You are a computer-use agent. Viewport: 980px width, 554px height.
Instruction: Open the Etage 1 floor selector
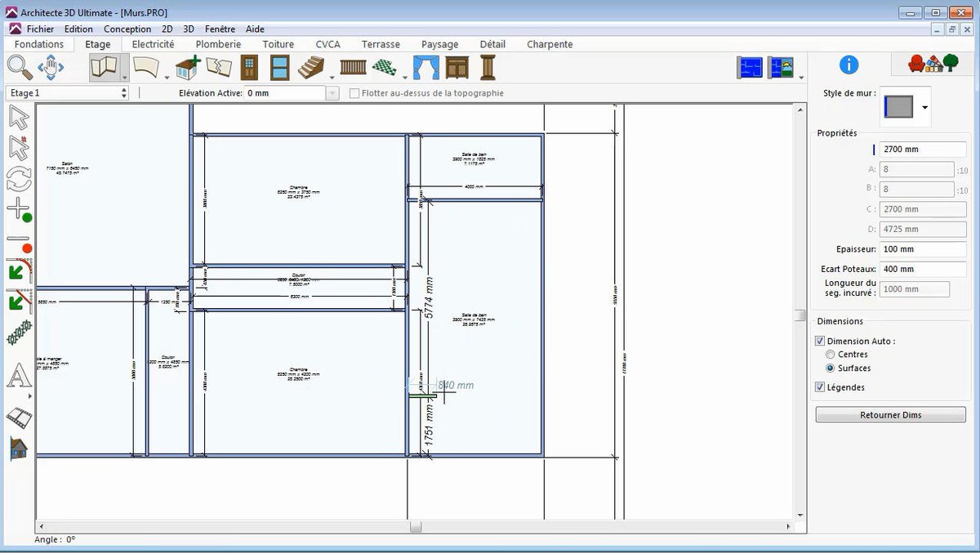tap(67, 93)
